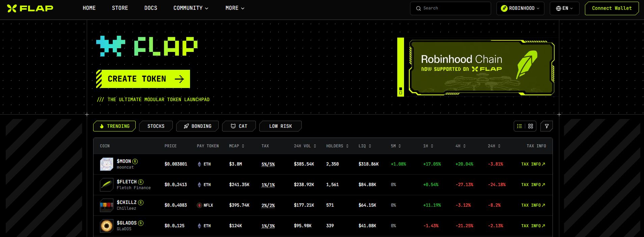Image resolution: width=644 pixels, height=237 pixels.
Task: Open TAX INFO link for $GLADOS
Action: point(533,226)
